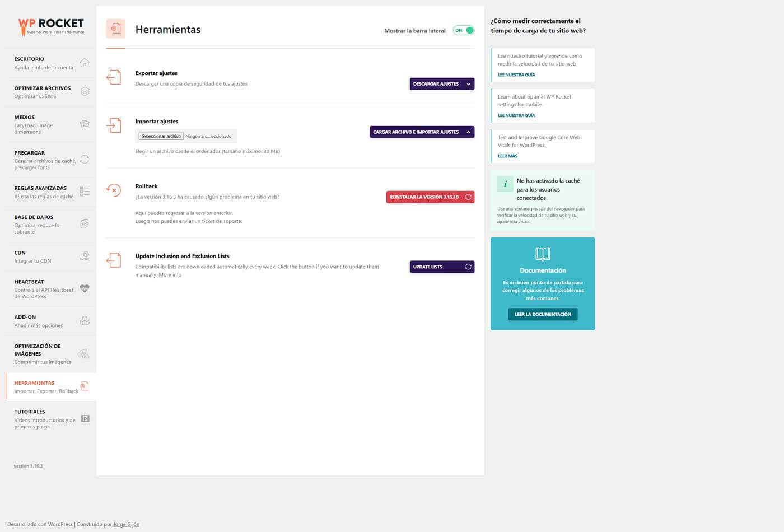Click the 'Exportar ajustes' heading
Viewport: 784px width, 532px height.
[x=156, y=73]
